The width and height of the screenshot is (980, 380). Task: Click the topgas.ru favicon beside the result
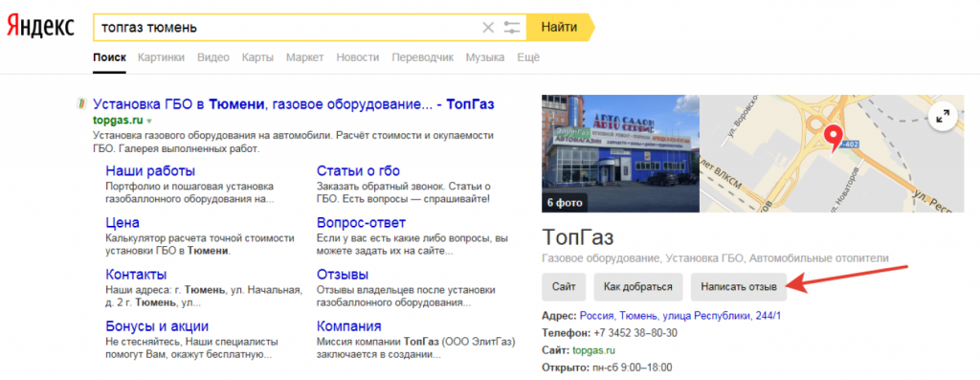click(x=81, y=103)
